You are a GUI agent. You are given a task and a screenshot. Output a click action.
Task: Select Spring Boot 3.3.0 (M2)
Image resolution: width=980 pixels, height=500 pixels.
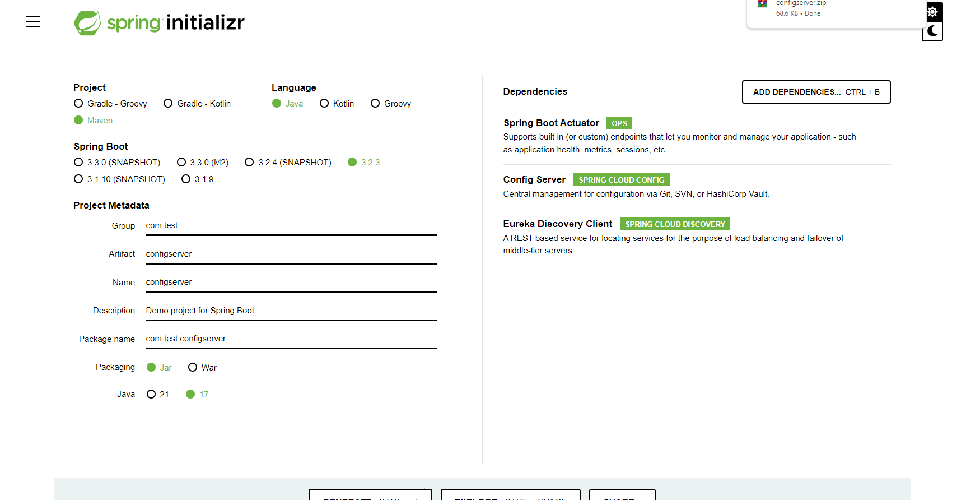click(x=203, y=163)
